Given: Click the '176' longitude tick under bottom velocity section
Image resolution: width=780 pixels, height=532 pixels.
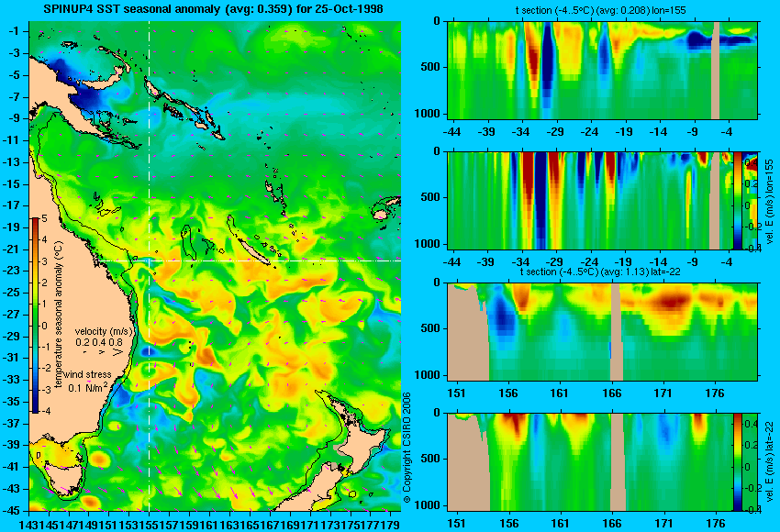Looking at the screenshot, I should click(x=716, y=524).
